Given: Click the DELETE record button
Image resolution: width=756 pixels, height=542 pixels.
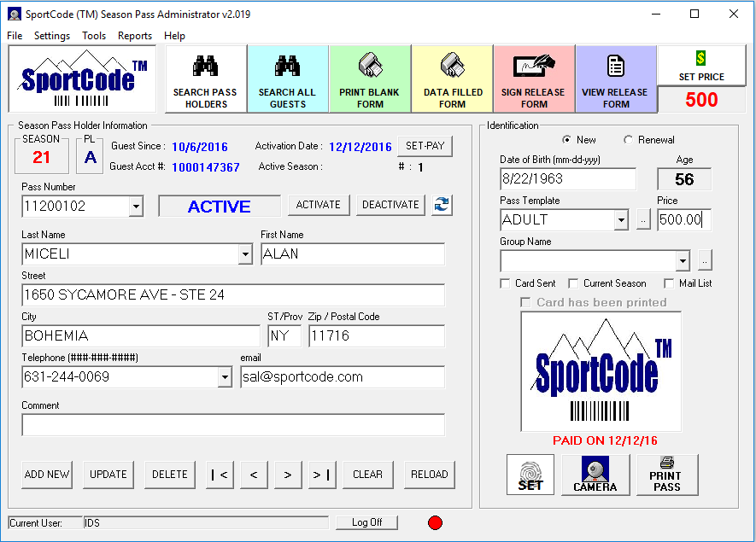Looking at the screenshot, I should 170,475.
